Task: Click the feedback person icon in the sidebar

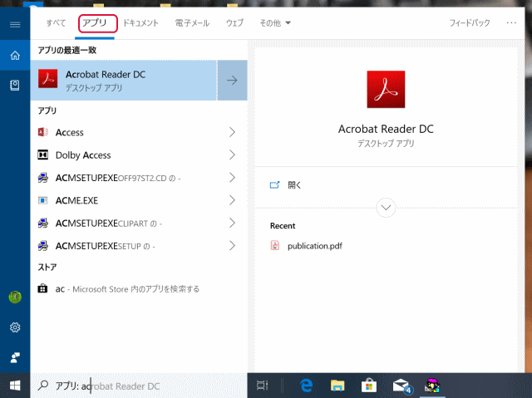Action: click(x=15, y=357)
